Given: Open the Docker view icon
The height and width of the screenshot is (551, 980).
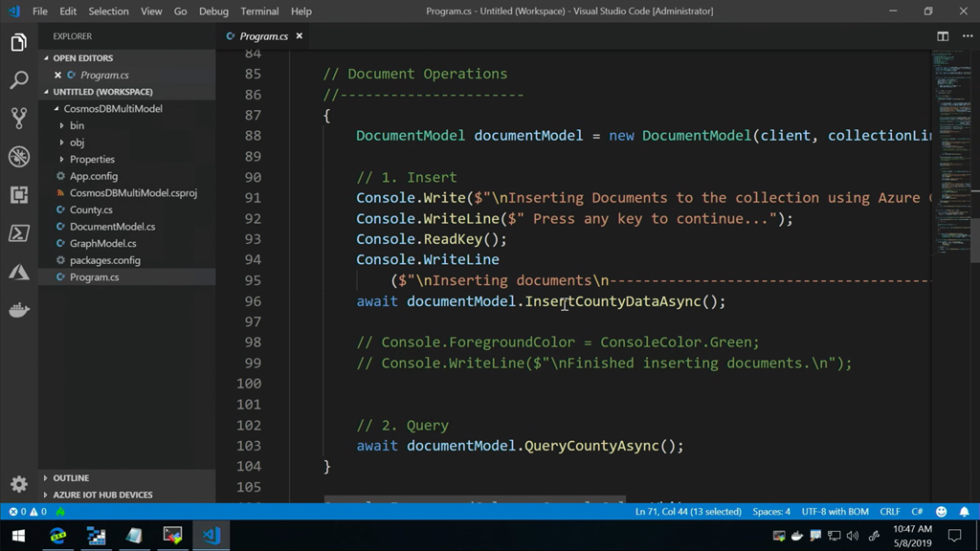Looking at the screenshot, I should click(x=19, y=311).
